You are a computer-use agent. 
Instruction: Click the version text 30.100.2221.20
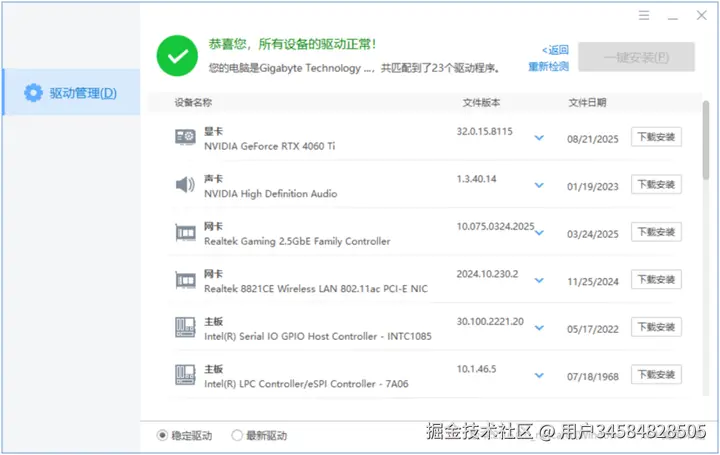[x=490, y=322]
